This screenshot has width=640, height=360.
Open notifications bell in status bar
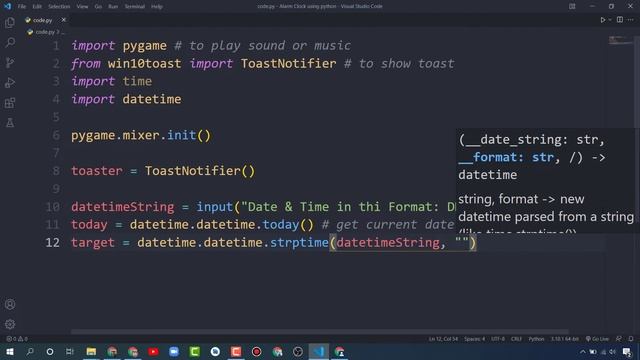coord(631,339)
